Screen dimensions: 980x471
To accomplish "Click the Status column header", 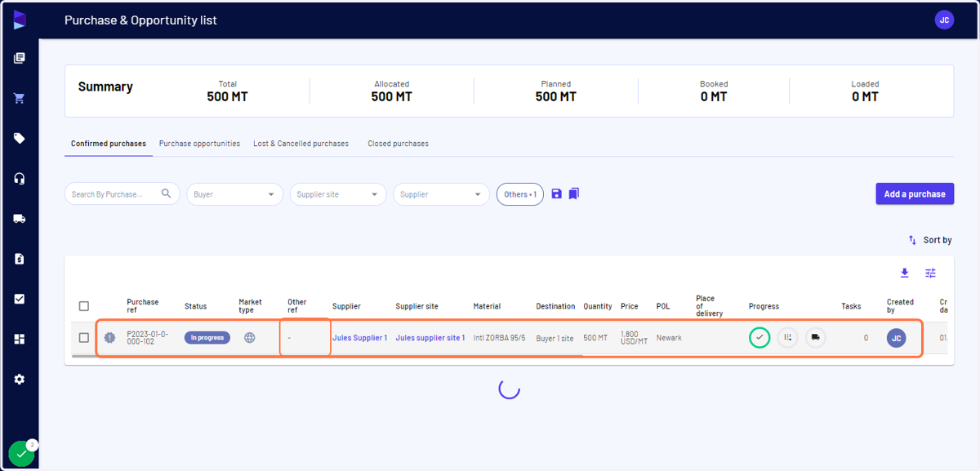I will (195, 306).
